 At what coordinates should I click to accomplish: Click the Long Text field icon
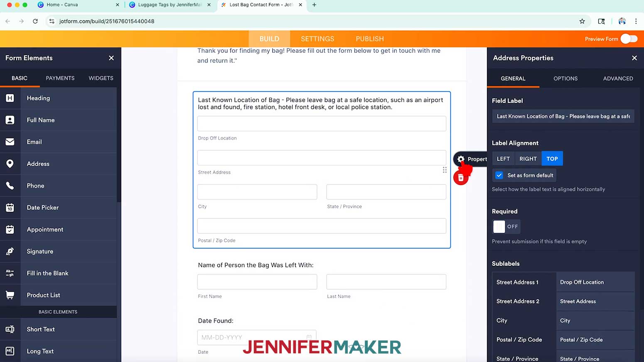coord(10,351)
